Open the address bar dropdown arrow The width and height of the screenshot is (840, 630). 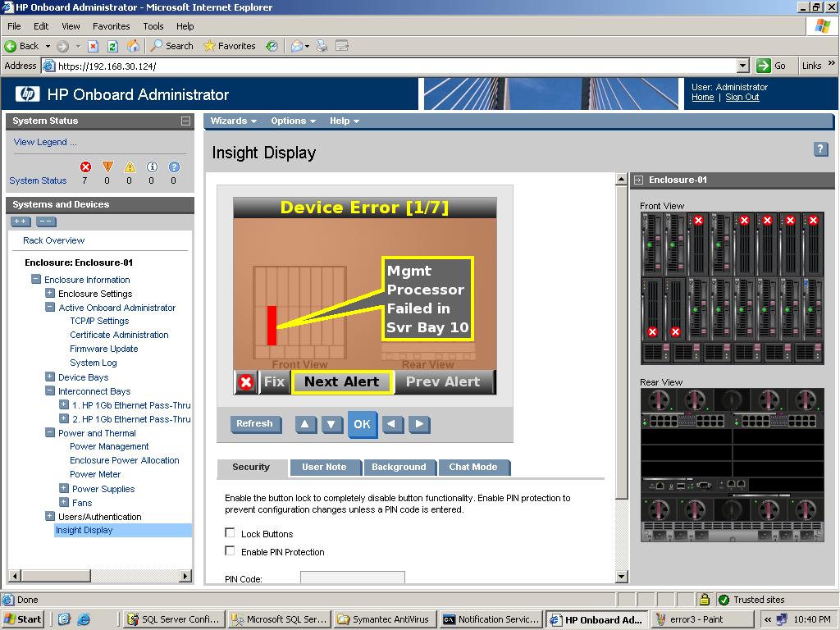pyautogui.click(x=742, y=66)
